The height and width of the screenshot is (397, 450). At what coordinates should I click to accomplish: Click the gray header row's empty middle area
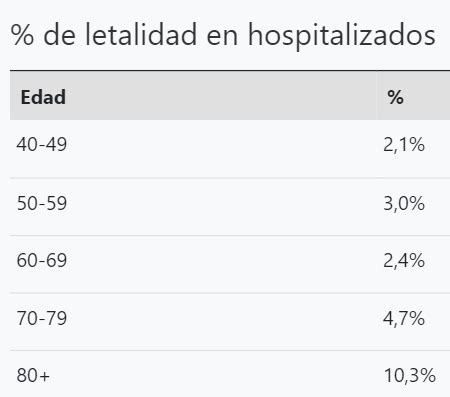click(222, 95)
